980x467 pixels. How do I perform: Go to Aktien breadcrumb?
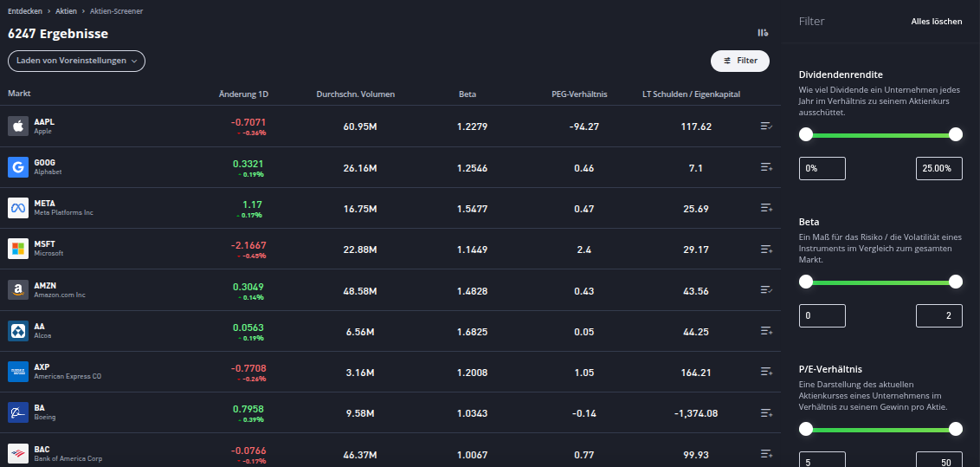pyautogui.click(x=66, y=11)
